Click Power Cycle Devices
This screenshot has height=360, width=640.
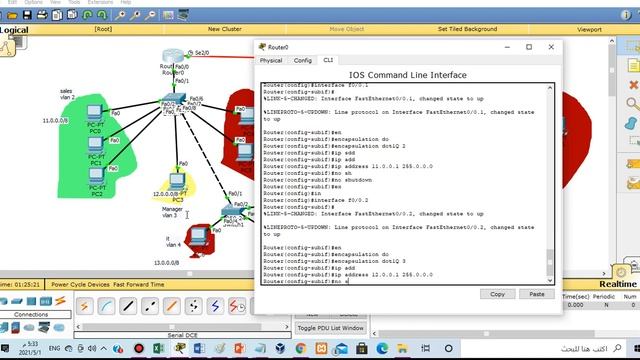point(80,284)
